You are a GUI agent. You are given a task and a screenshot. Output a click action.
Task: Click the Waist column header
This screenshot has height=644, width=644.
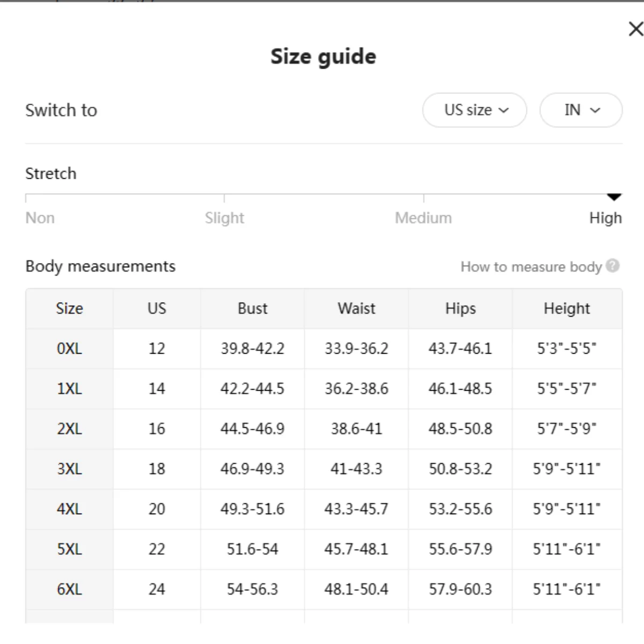356,309
